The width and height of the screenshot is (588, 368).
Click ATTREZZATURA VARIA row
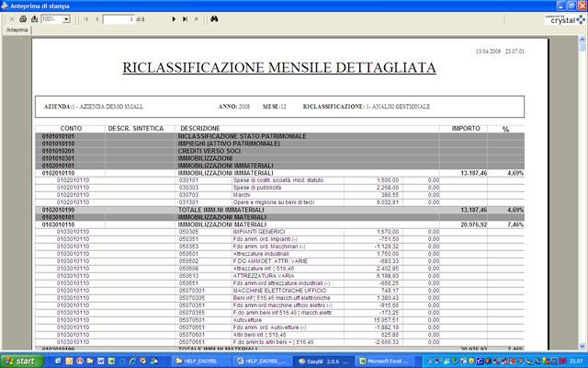(279, 276)
